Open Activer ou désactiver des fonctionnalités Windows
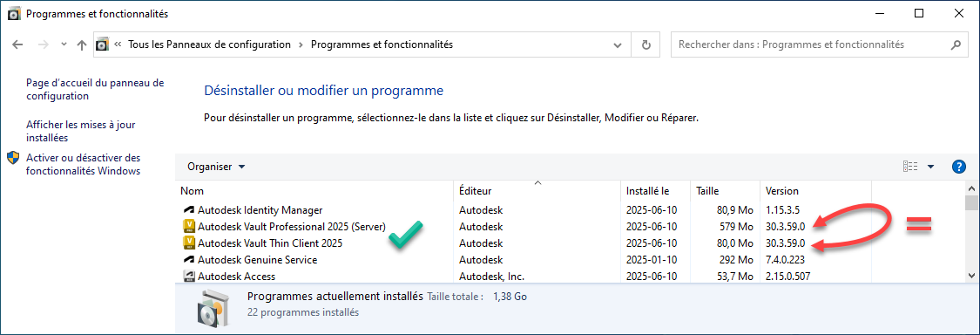Viewport: 980px width, 335px height. point(83,164)
